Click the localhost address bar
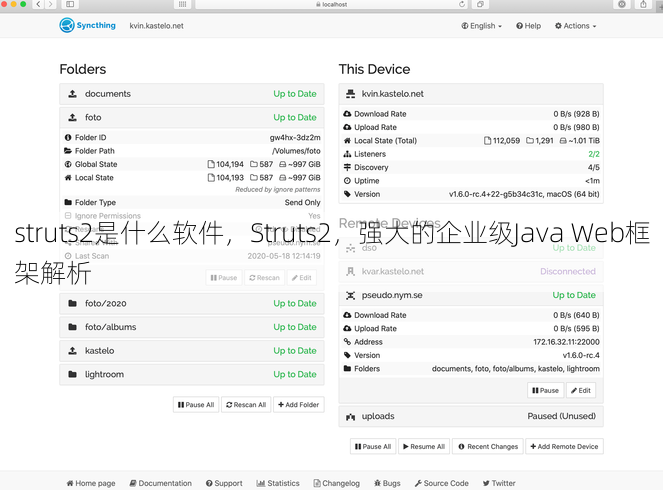This screenshot has width=663, height=490. [x=332, y=4]
